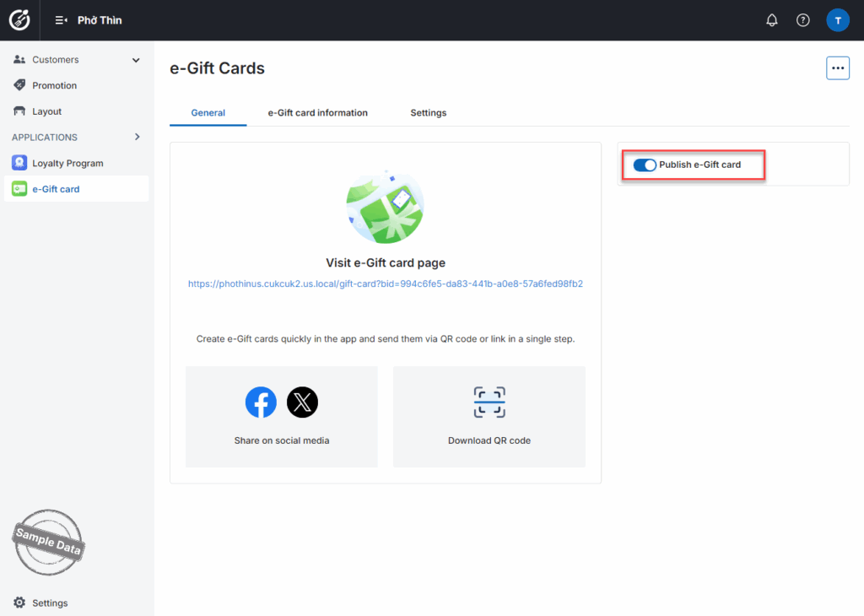Open Loyalty Program in sidebar
Screen dimensions: 864x616
click(67, 164)
